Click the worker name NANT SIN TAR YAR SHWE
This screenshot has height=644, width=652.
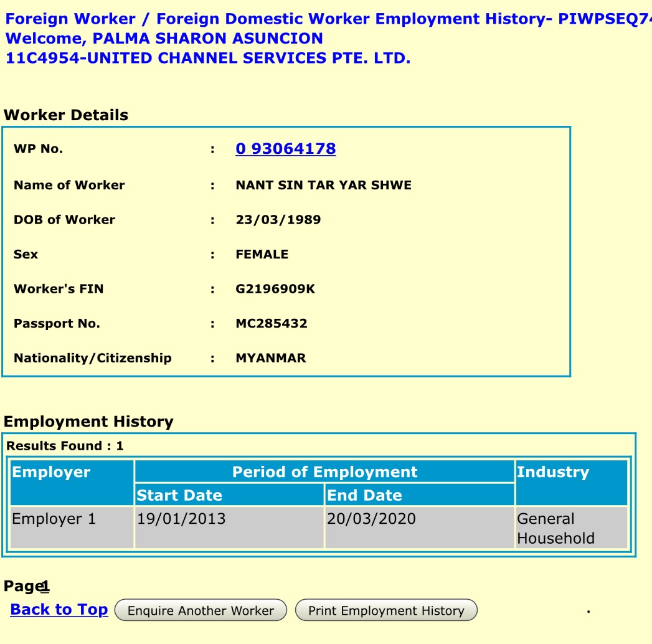(x=323, y=185)
